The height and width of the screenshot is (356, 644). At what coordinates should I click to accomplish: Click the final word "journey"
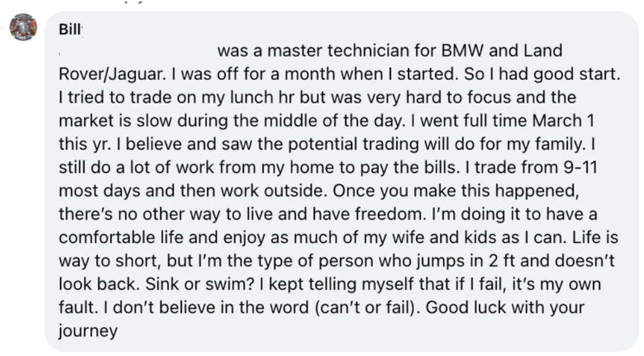click(x=88, y=331)
